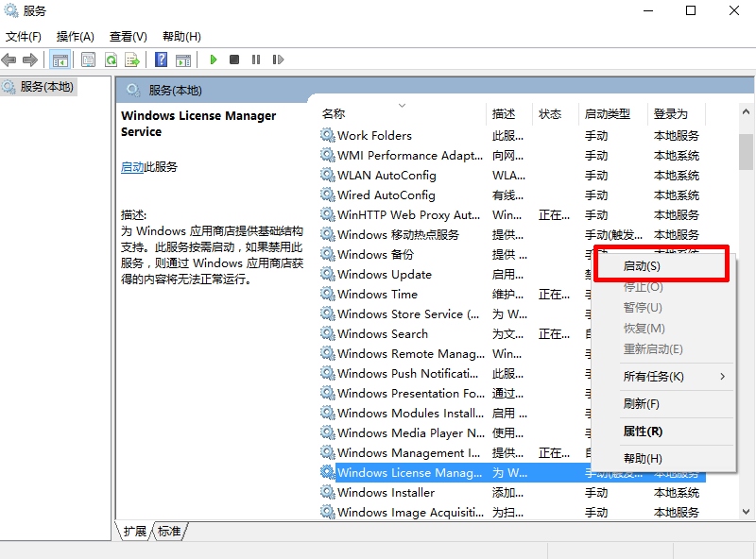
Task: Switch to the 标准 tab
Action: [167, 531]
